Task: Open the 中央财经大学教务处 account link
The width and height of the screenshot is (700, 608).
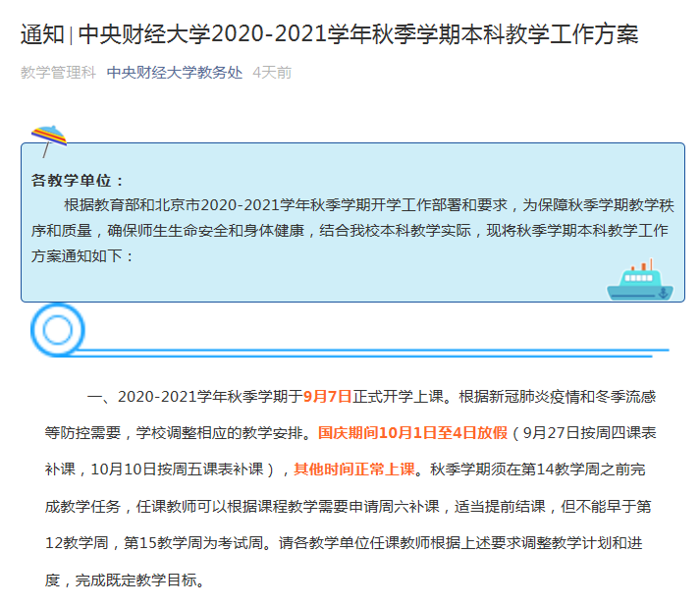Action: click(175, 73)
